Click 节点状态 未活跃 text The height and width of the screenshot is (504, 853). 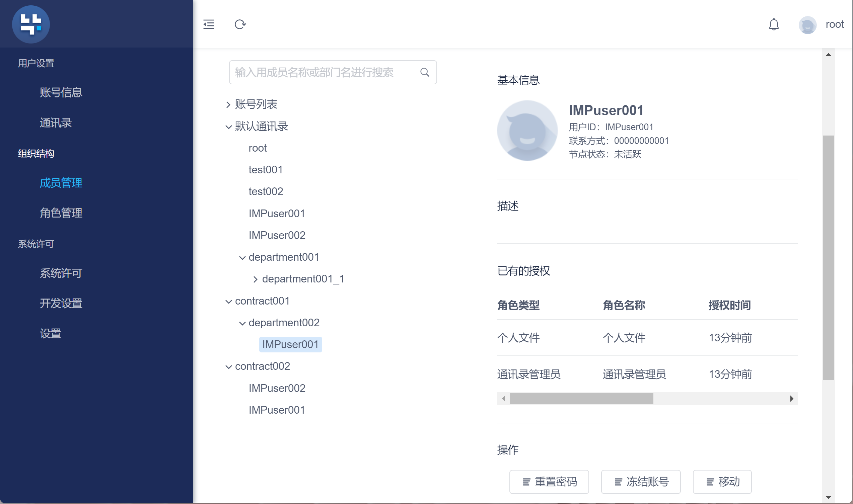point(605,154)
